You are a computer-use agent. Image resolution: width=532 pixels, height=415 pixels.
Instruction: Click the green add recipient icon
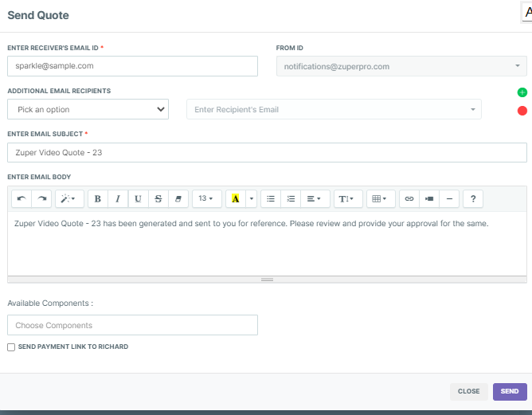[x=522, y=92]
